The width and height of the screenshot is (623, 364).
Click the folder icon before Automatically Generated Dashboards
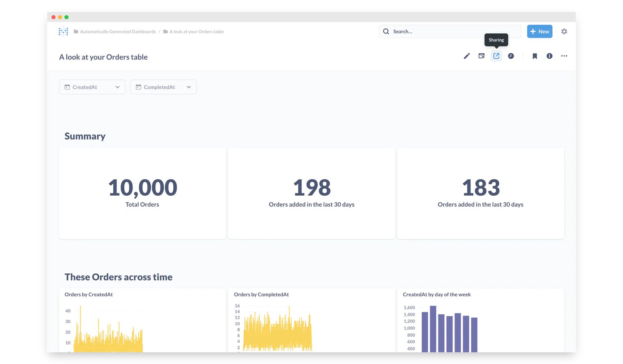(x=76, y=31)
